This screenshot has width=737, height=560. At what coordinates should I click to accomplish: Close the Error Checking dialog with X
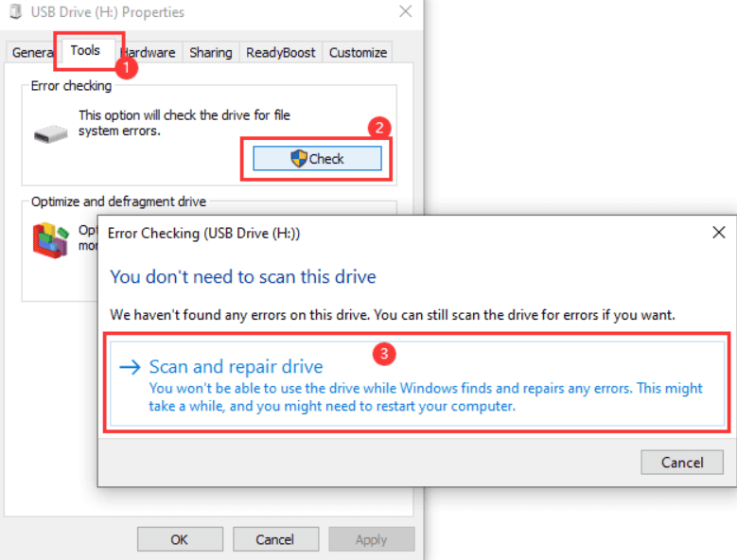tap(718, 232)
